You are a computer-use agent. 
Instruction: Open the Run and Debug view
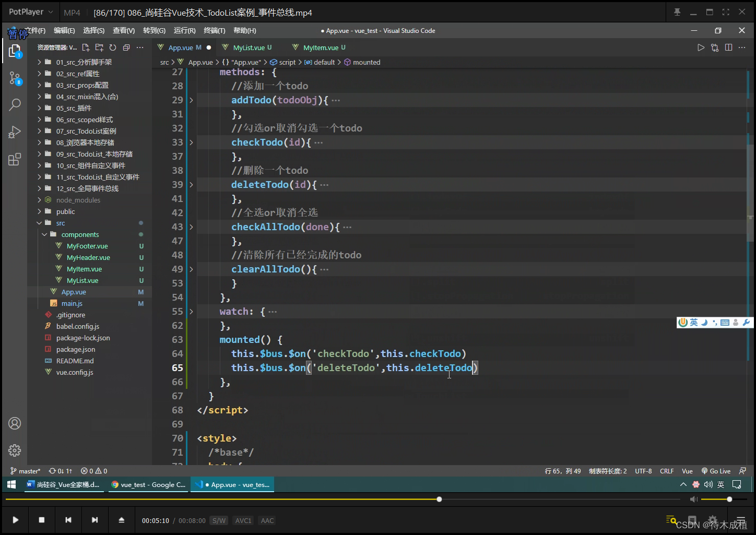point(15,132)
